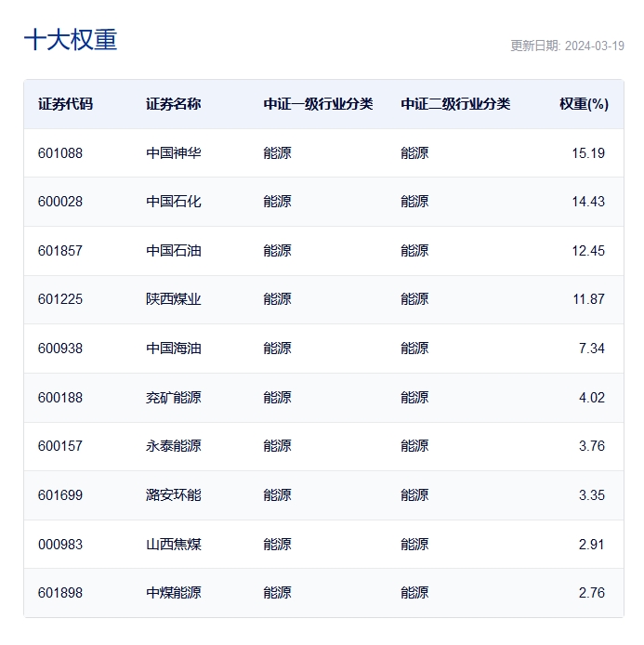Click the 十大权重 heading
The image size is (644, 645).
71,40
